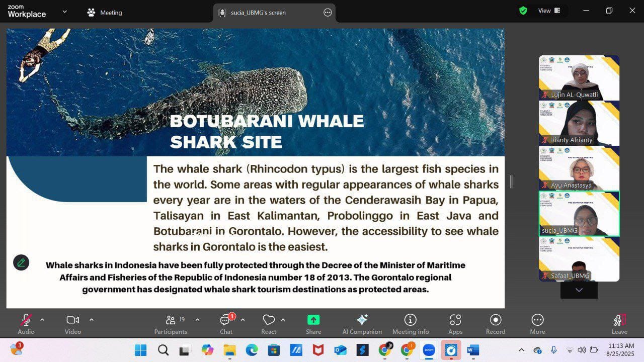
Task: Select the Meeting tab
Action: [x=105, y=13]
